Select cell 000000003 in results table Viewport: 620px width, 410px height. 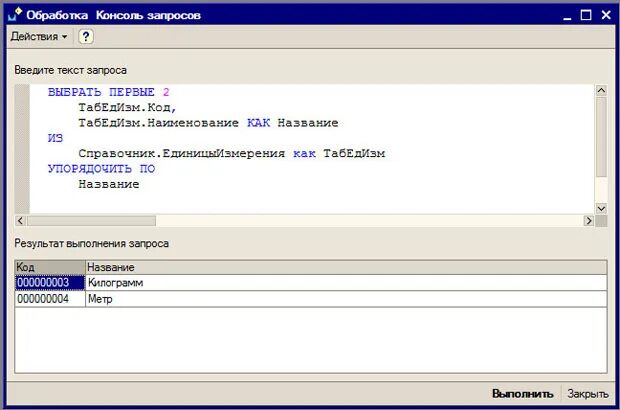[50, 283]
